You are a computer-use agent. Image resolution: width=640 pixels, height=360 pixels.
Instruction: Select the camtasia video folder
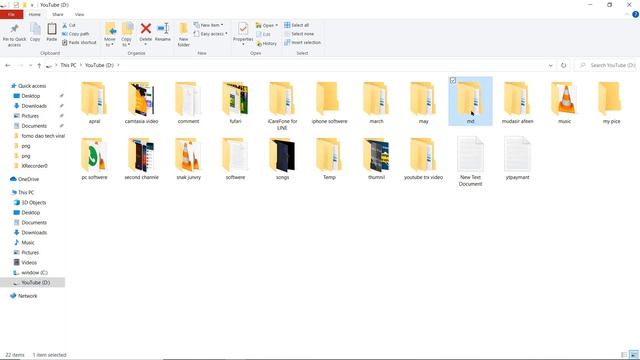point(141,102)
